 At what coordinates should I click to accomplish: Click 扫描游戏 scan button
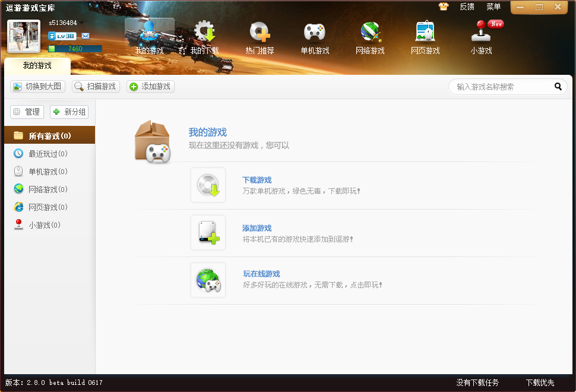pos(96,86)
